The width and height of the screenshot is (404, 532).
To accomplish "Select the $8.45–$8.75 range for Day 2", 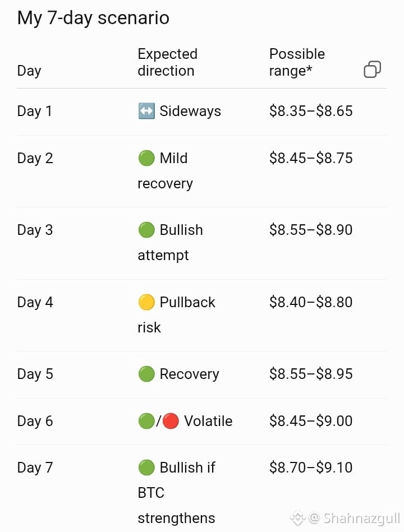I will point(311,158).
